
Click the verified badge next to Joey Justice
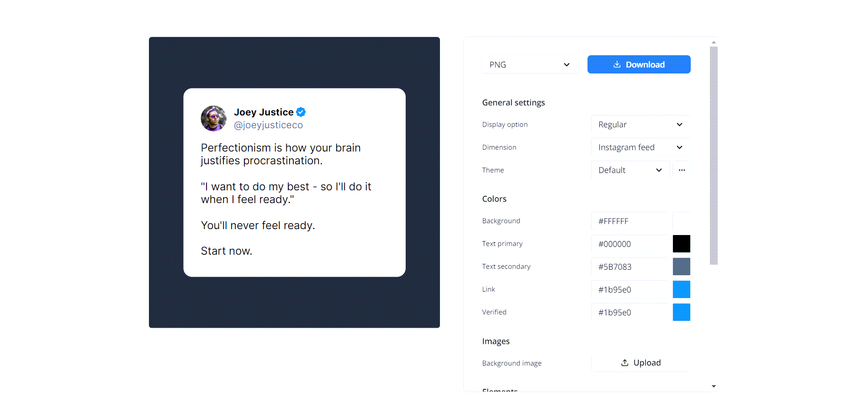300,111
